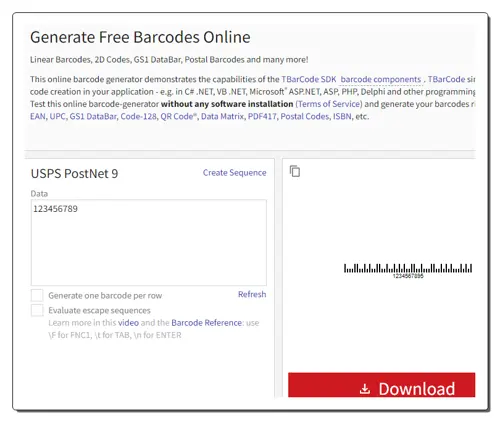
Task: Open the ISBN link
Action: [342, 116]
